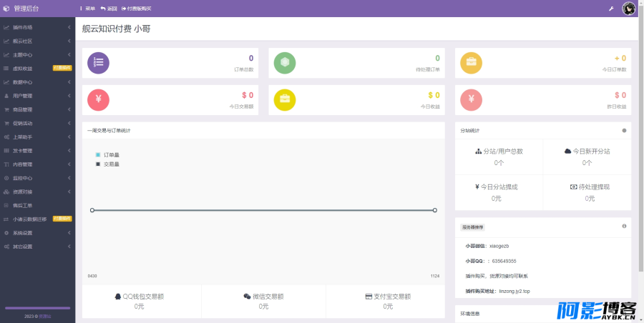Image resolution: width=644 pixels, height=323 pixels.
Task: Click the purple order list circle icon
Action: click(x=98, y=63)
